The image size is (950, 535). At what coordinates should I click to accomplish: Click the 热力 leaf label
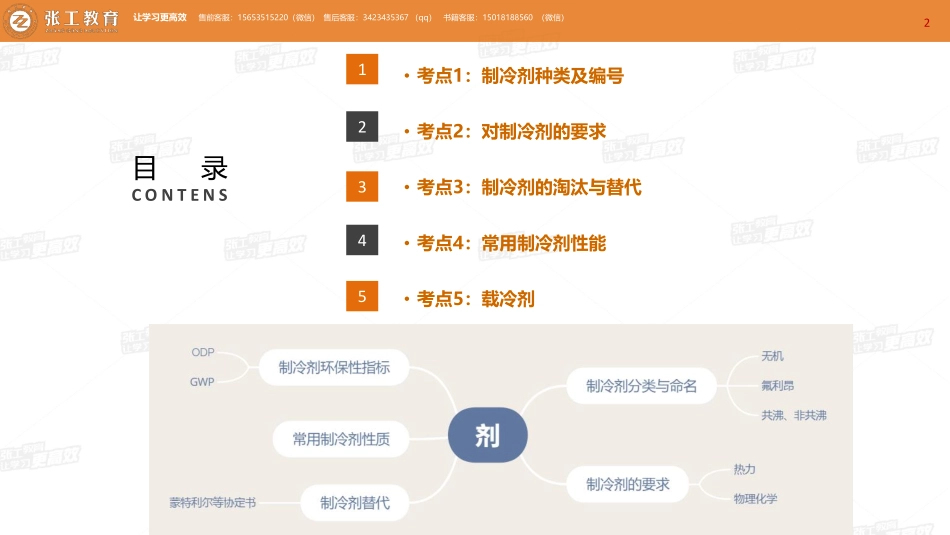pyautogui.click(x=745, y=470)
